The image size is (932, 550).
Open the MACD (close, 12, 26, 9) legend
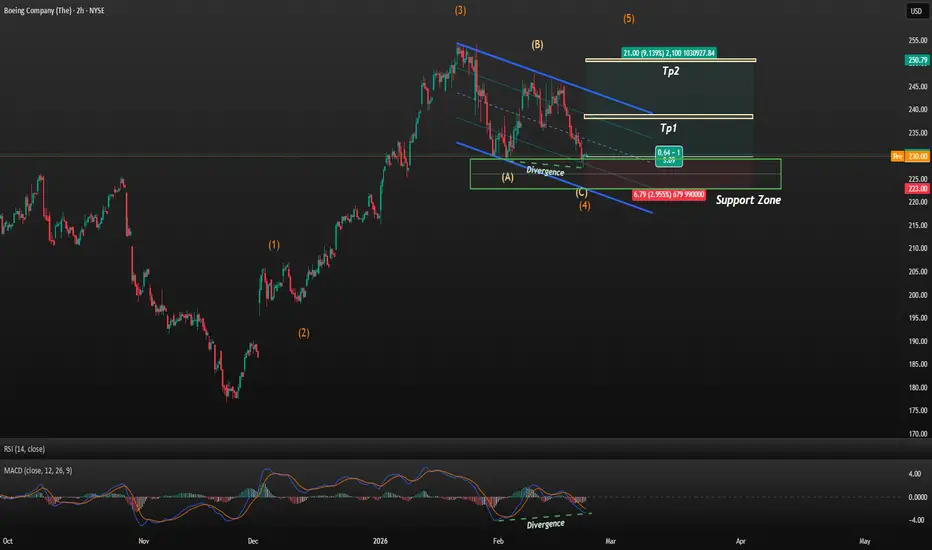(x=38, y=470)
